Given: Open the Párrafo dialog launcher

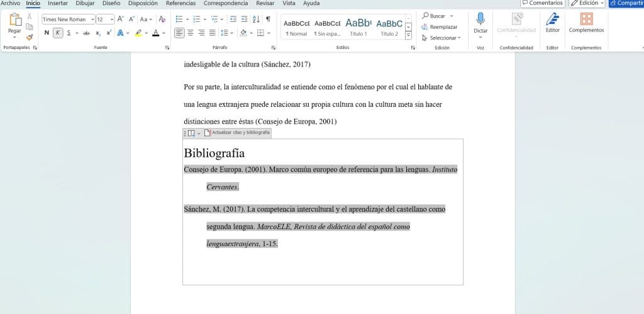Looking at the screenshot, I should click(x=274, y=48).
